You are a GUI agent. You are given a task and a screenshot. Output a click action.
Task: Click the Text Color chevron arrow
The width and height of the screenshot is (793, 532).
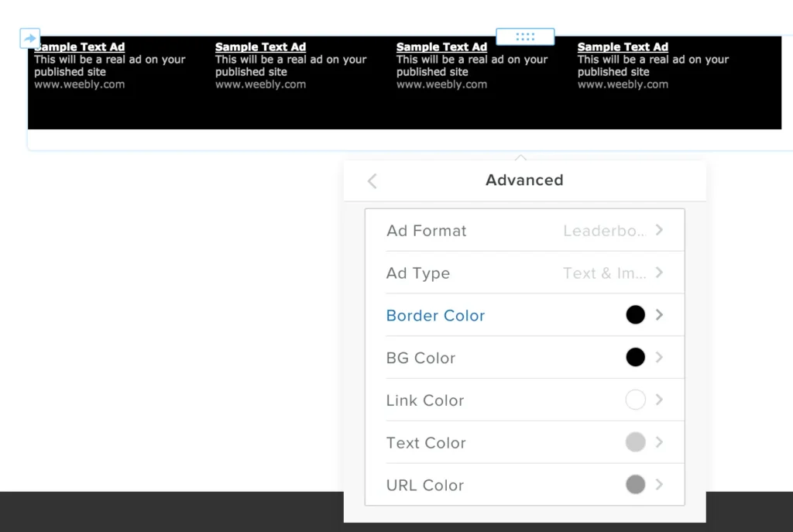pos(659,442)
